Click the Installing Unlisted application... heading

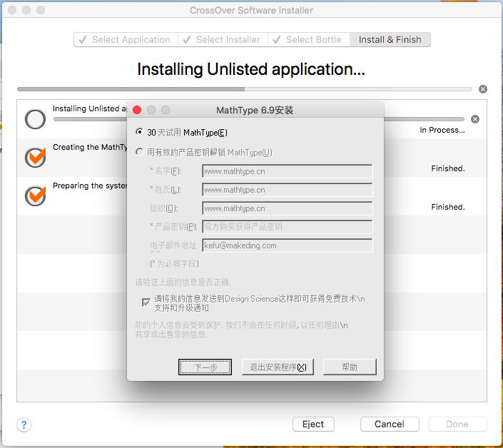tap(251, 69)
